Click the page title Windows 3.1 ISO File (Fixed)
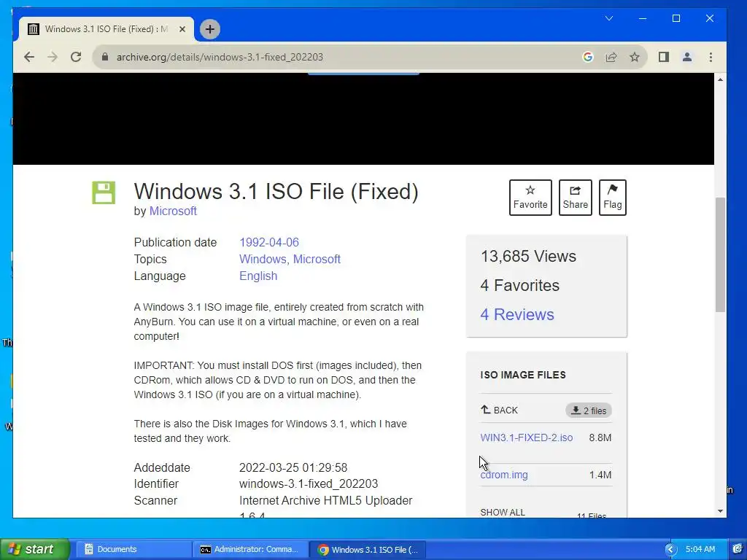Image resolution: width=747 pixels, height=560 pixels. click(276, 192)
